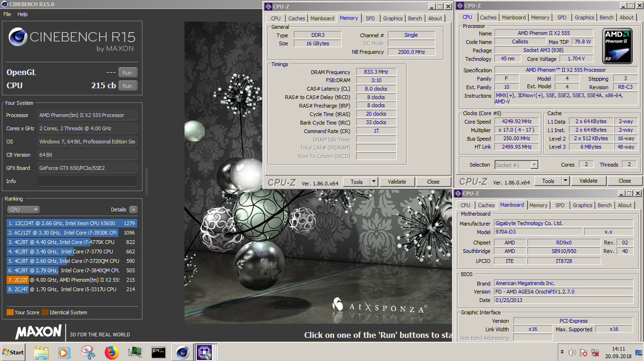Click the CPU-Z Mainboard window title icon
The image size is (644, 361).
click(x=458, y=193)
